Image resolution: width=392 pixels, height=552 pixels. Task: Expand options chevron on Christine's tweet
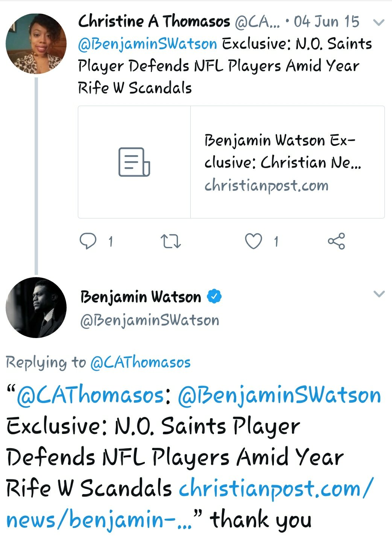click(378, 23)
